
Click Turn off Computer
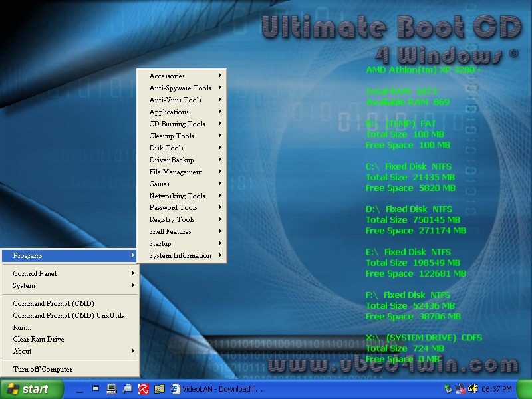coord(43,369)
